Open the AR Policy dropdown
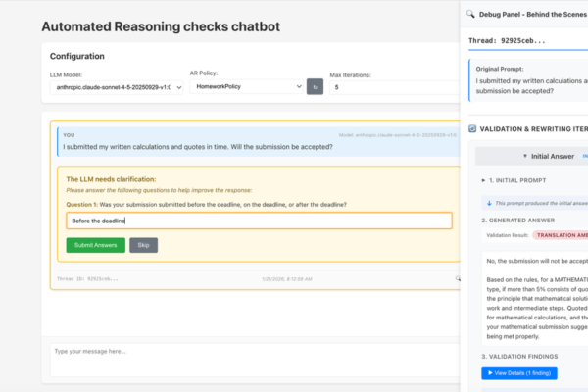The height and width of the screenshot is (392, 588). coord(246,86)
